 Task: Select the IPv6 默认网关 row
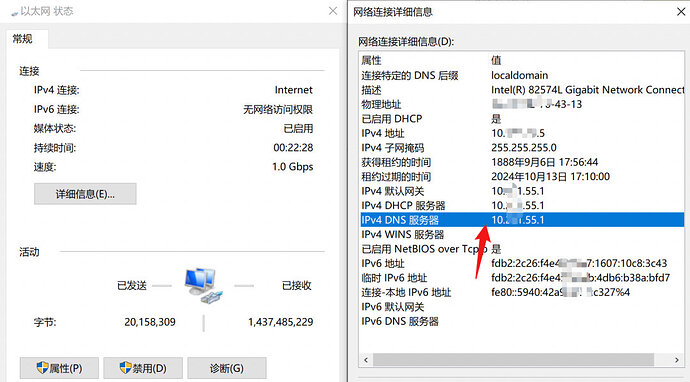pyautogui.click(x=522, y=307)
